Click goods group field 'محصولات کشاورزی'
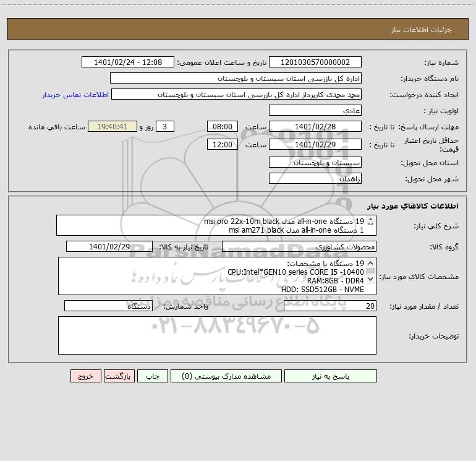The width and height of the screenshot is (476, 461). [x=299, y=246]
